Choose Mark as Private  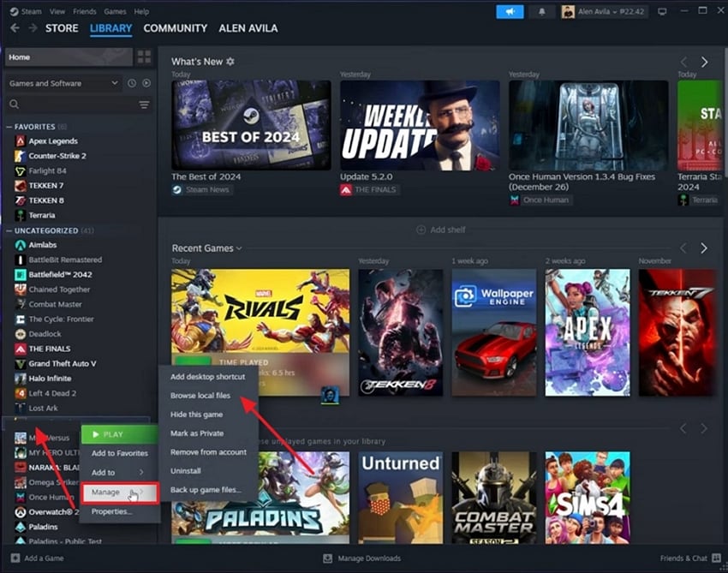click(197, 433)
